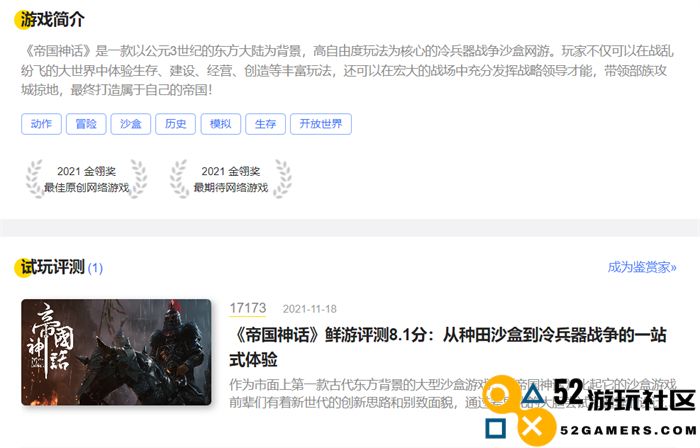Choose the 历史 tag
This screenshot has width=700, height=448.
175,124
